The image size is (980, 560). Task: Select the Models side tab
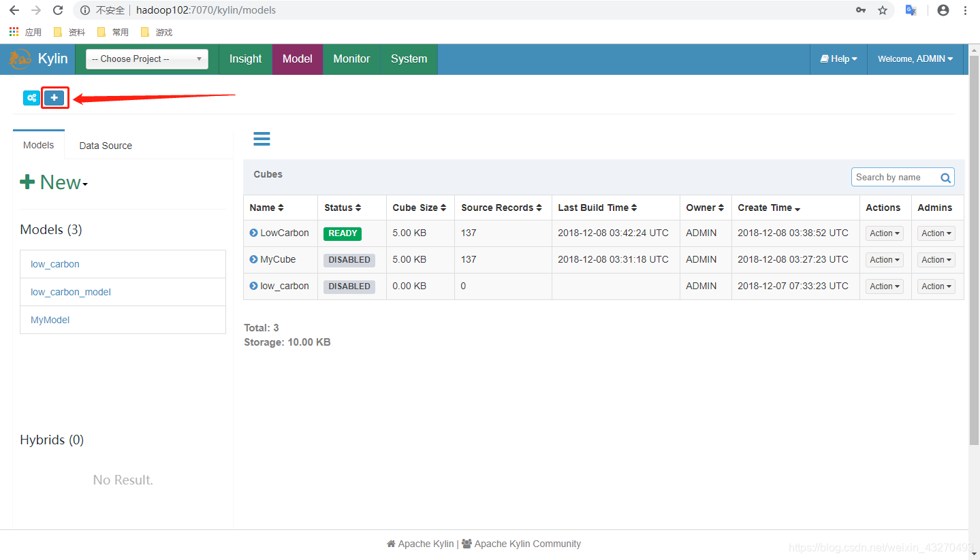click(39, 145)
